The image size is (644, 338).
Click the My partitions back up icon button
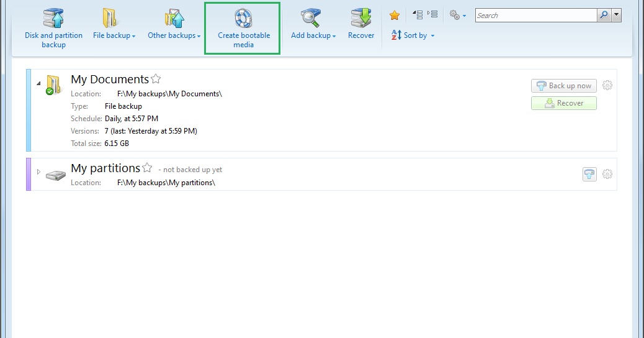589,174
